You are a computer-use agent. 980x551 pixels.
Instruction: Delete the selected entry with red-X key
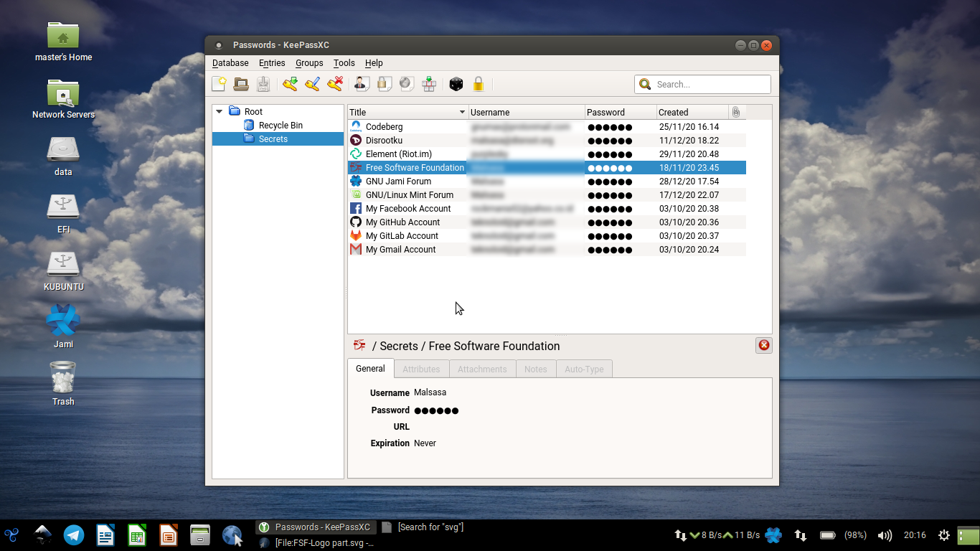pos(334,84)
